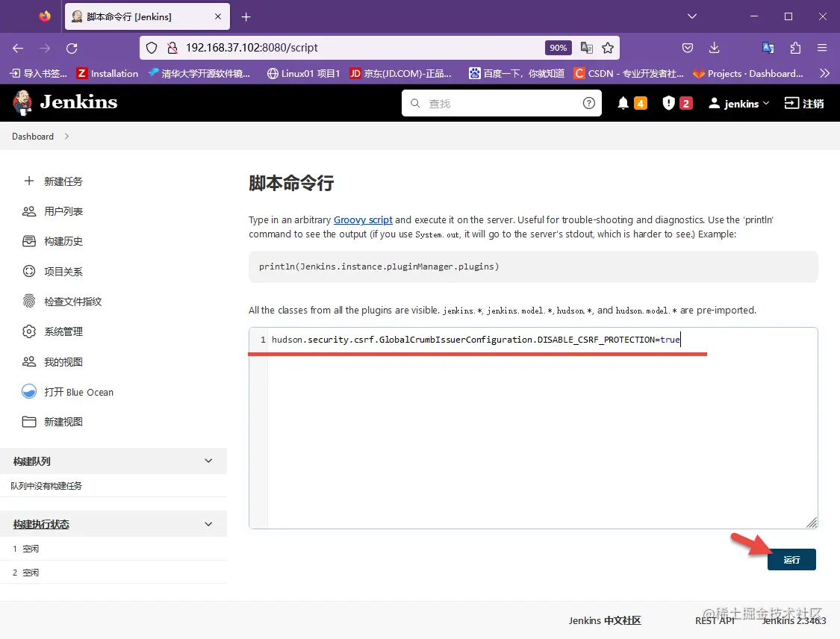Click the Dashboard breadcrumb link
840x639 pixels.
tap(33, 136)
